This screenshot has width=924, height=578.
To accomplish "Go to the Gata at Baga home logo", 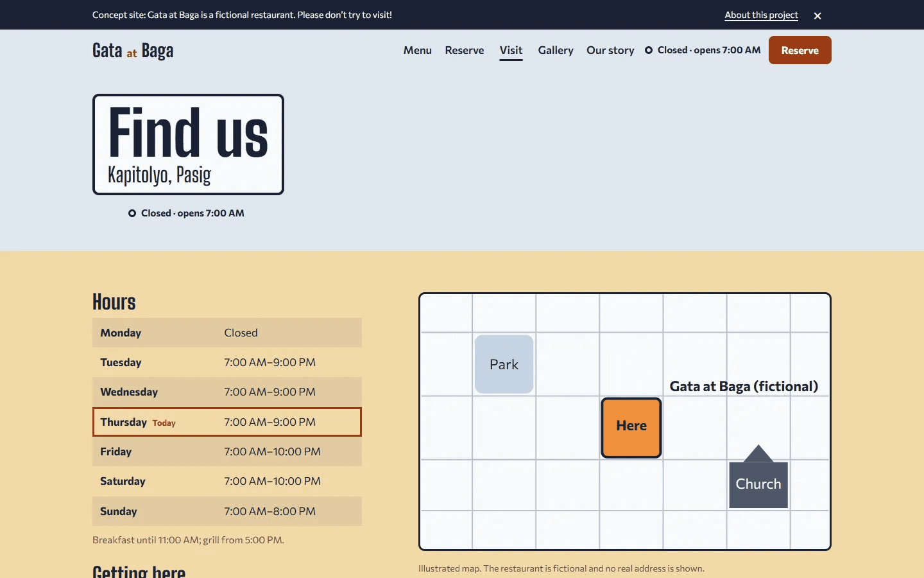I will [133, 51].
